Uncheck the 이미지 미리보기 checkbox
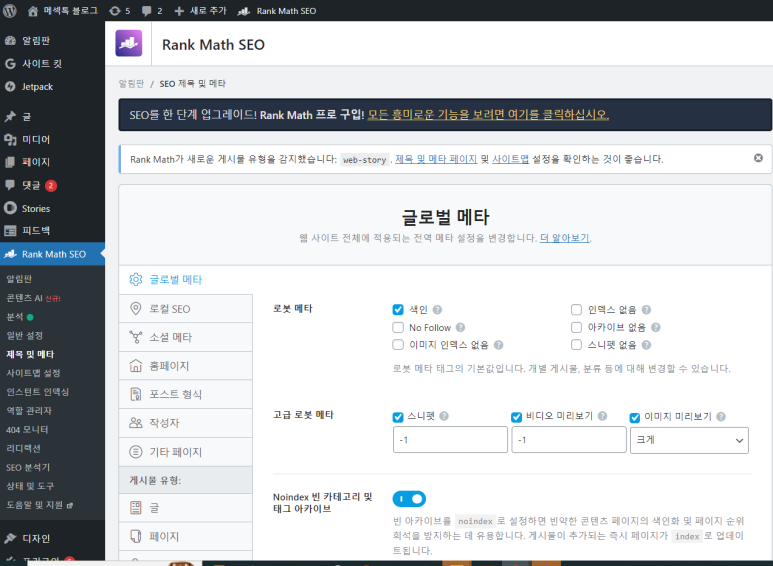 (635, 418)
